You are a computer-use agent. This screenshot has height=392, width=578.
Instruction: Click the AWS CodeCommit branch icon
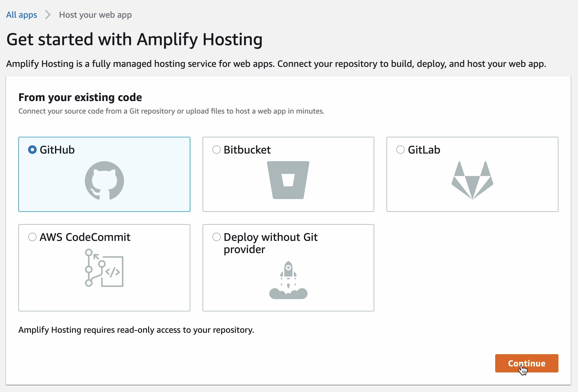pos(104,268)
